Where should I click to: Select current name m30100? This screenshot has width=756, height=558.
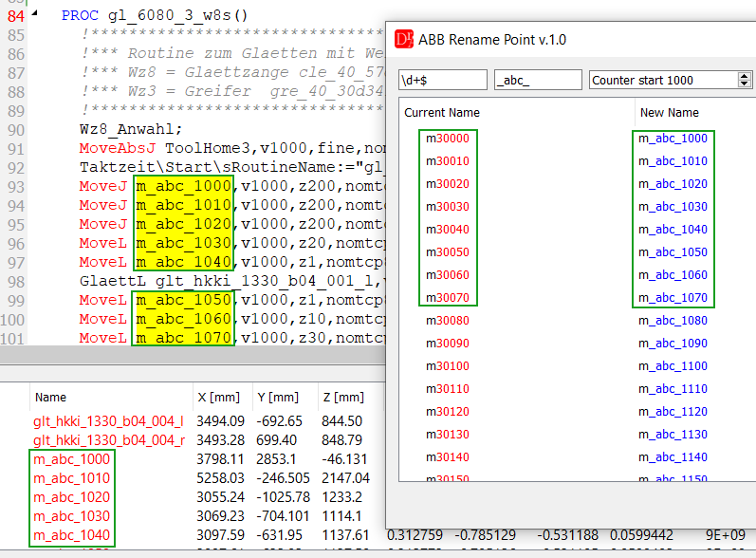pyautogui.click(x=448, y=366)
